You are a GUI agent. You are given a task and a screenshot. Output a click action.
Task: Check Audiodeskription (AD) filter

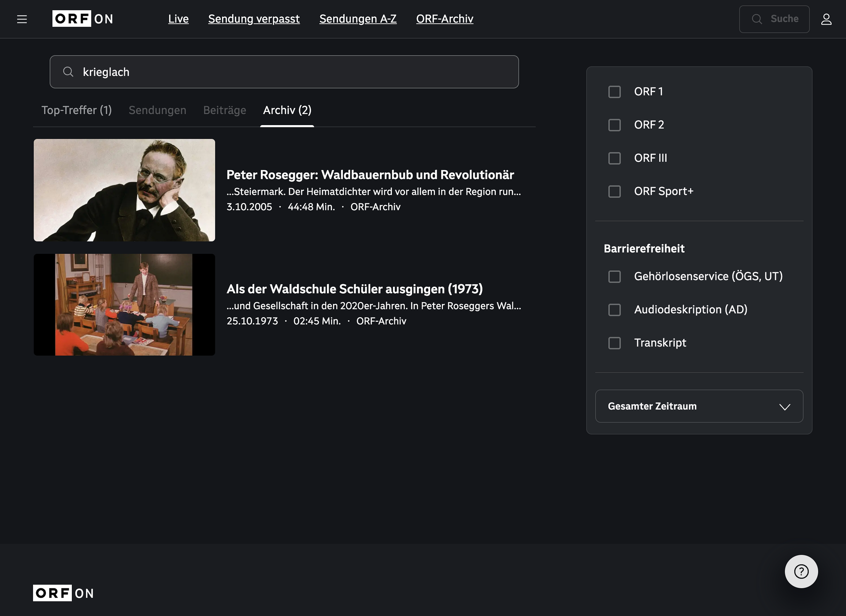(614, 310)
